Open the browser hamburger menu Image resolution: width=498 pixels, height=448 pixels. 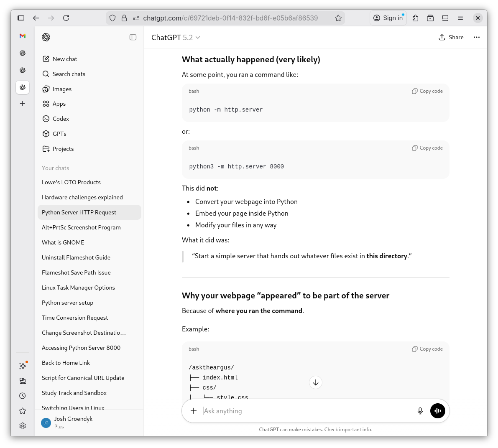(460, 18)
